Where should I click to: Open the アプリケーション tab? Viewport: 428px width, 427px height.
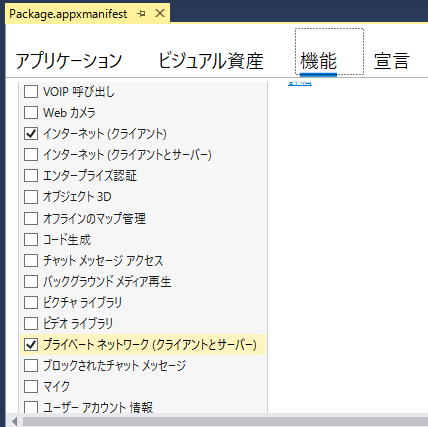(x=69, y=61)
